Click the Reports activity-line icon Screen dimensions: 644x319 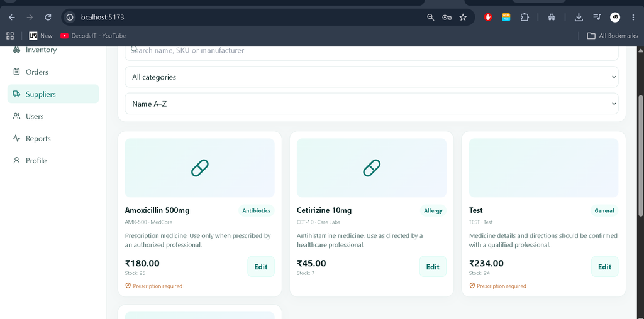pyautogui.click(x=16, y=138)
